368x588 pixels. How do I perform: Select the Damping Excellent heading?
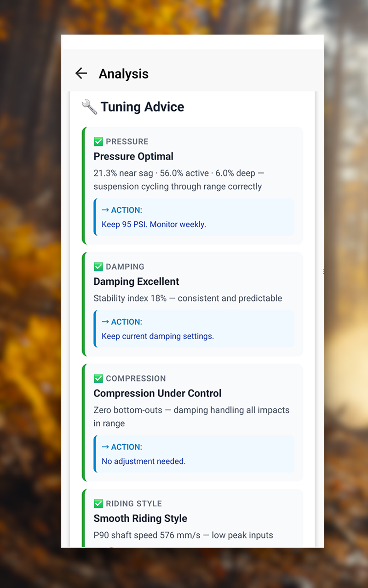(x=136, y=281)
